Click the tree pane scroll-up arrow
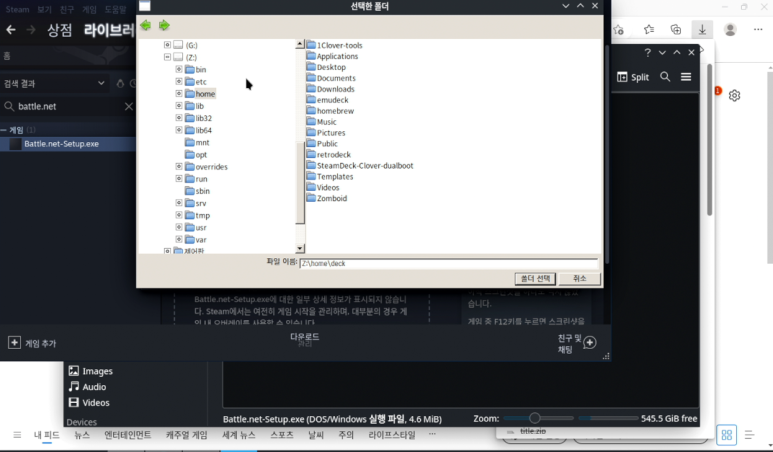Screen dimensions: 773x452 pyautogui.click(x=300, y=44)
